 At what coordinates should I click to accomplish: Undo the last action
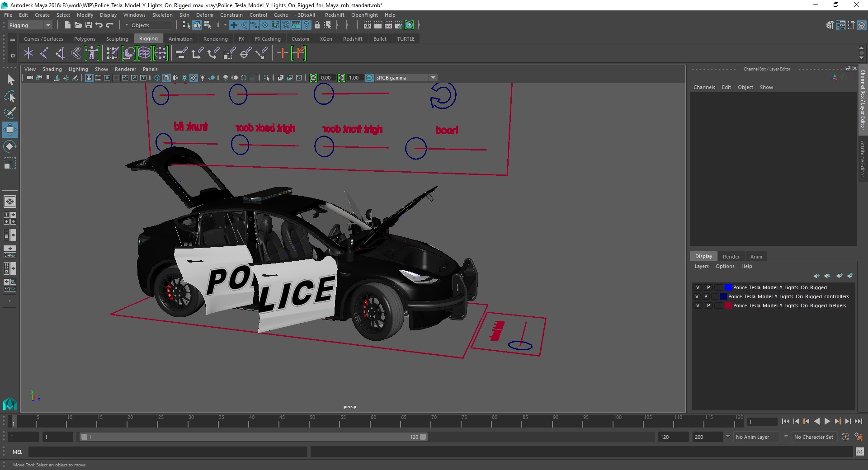pos(99,25)
